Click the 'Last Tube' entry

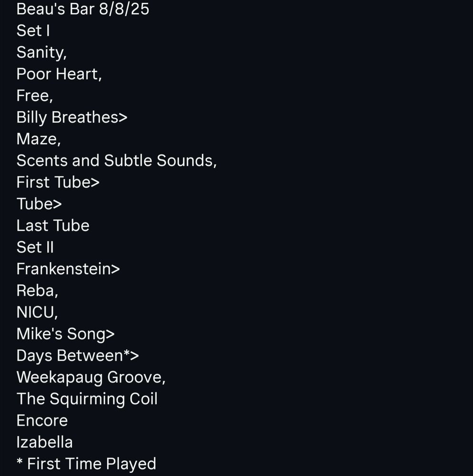point(53,226)
